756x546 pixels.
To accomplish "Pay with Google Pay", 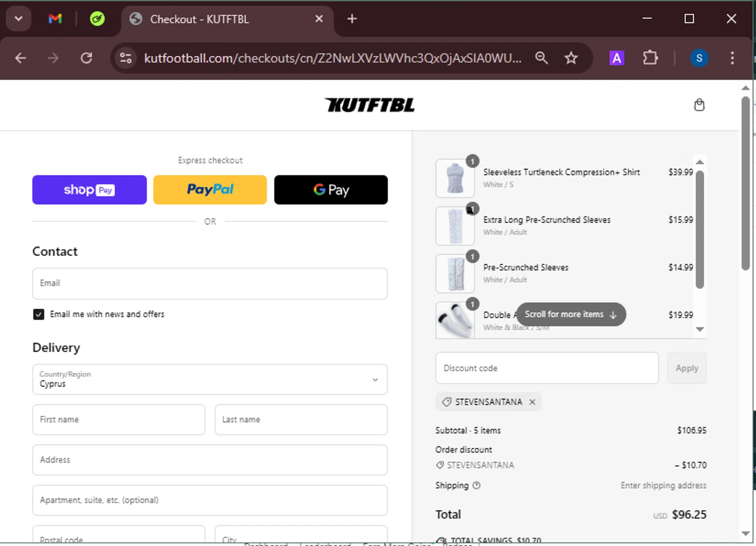I will pos(331,190).
